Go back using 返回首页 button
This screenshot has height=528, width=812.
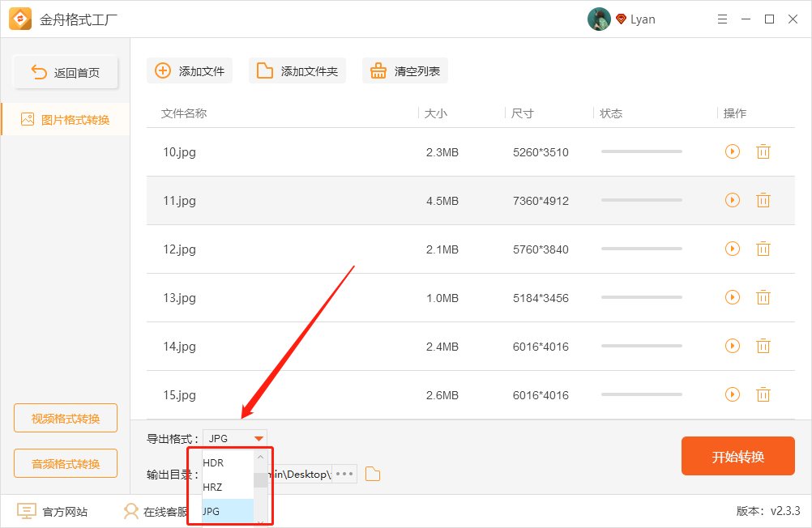pos(66,72)
